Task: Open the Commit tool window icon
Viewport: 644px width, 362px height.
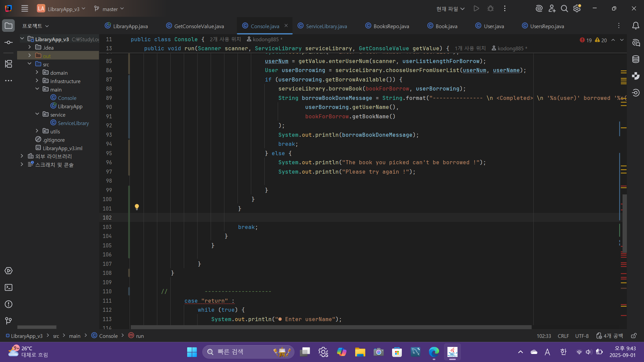Action: point(9,43)
